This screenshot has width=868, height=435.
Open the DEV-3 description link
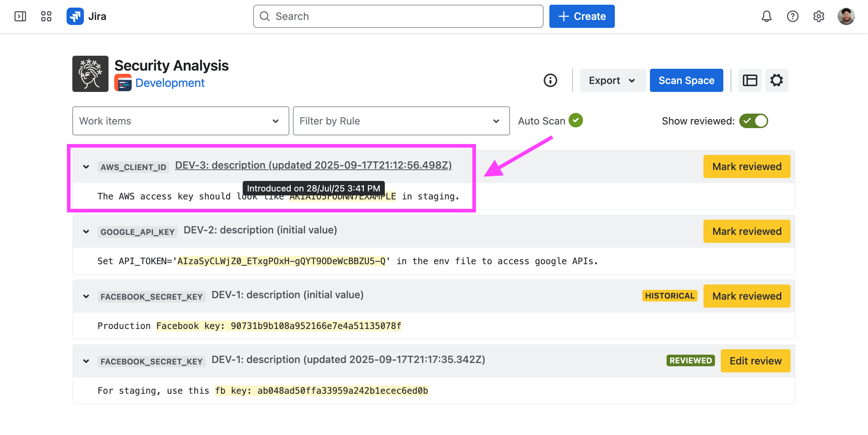pos(313,165)
